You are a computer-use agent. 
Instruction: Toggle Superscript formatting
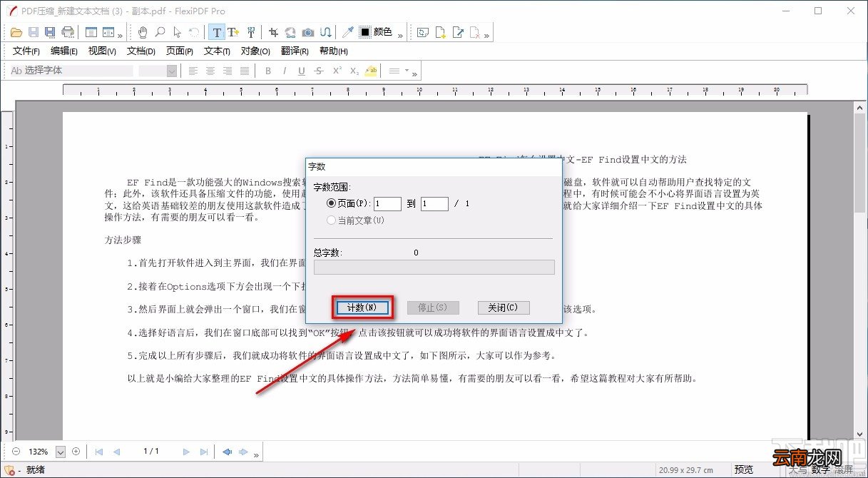[x=337, y=71]
